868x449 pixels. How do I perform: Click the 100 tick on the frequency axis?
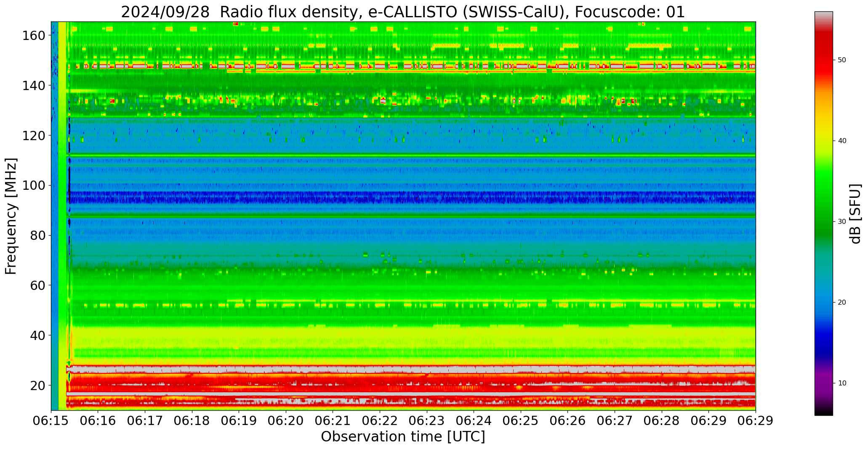34,186
